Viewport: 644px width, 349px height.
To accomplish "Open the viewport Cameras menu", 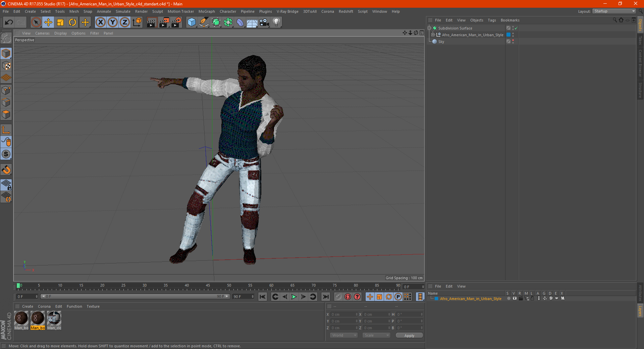I will [x=42, y=33].
